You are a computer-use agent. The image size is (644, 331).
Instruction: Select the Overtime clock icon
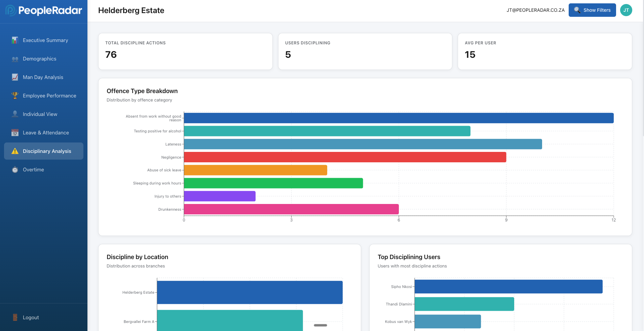(15, 170)
